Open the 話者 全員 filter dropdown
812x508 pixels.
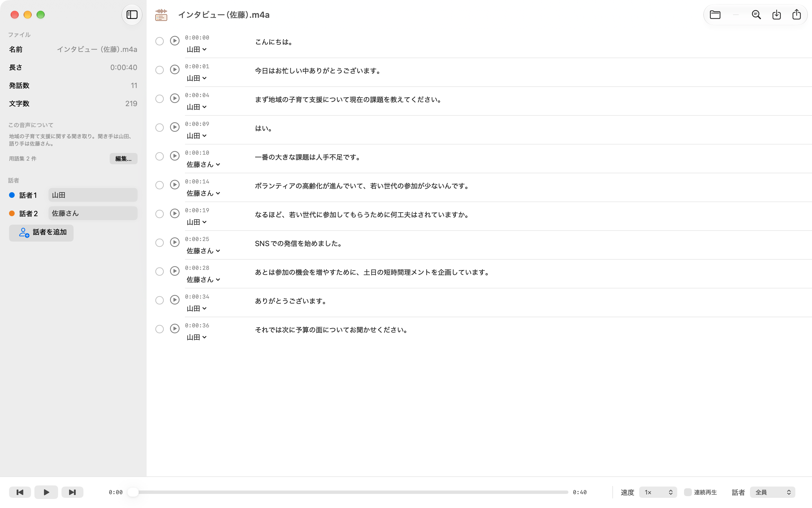point(773,492)
